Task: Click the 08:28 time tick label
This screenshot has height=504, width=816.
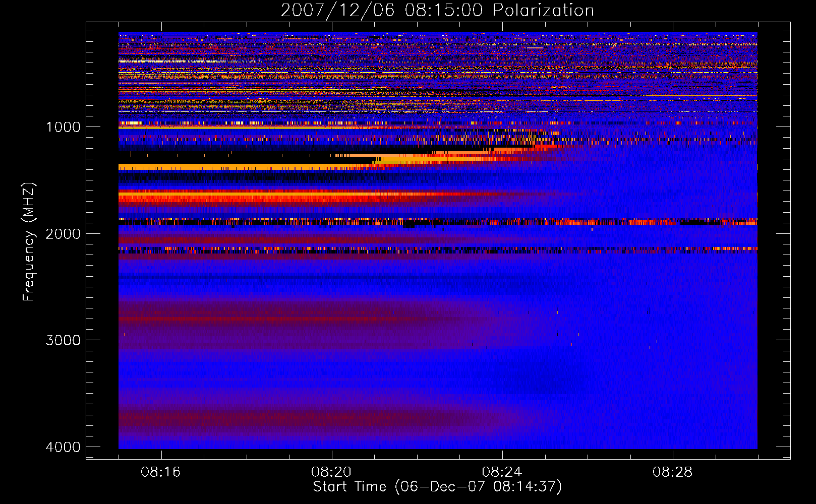Action: point(673,472)
